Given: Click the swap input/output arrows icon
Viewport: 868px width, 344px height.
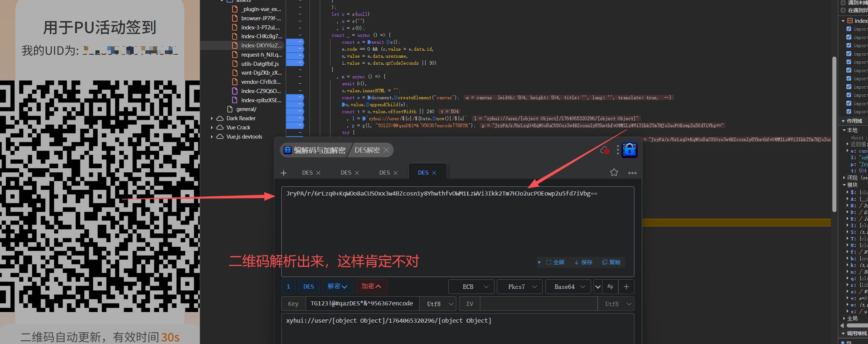Looking at the screenshot, I should (x=610, y=287).
